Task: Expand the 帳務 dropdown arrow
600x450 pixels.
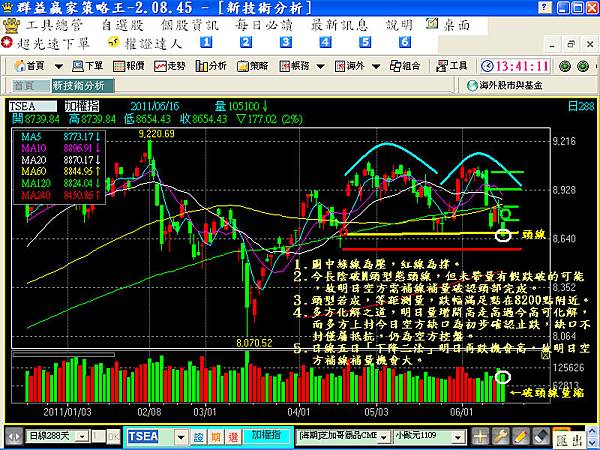Action: [321, 67]
